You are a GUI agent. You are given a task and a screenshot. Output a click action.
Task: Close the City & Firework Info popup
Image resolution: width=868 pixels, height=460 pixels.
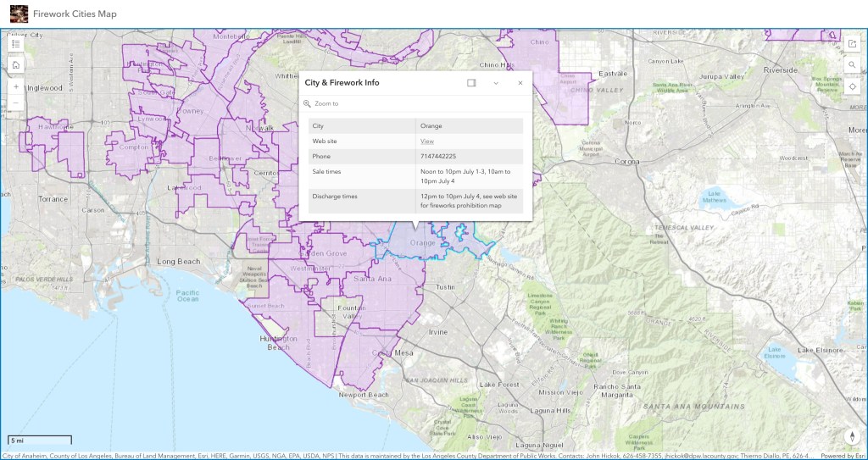point(520,83)
